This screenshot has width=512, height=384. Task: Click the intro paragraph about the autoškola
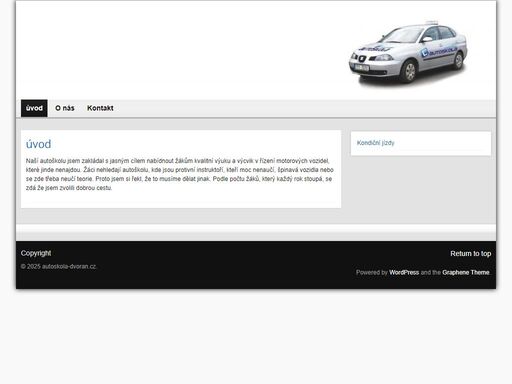click(x=179, y=174)
